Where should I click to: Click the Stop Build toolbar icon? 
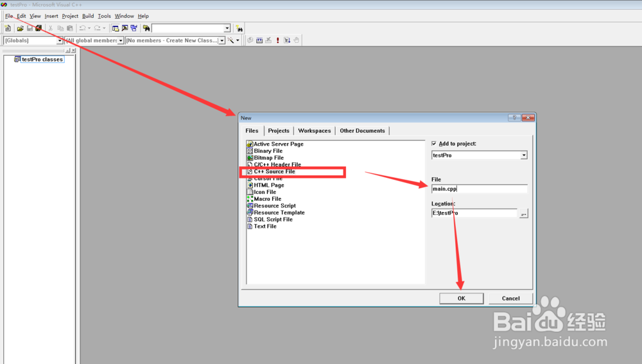(x=268, y=40)
